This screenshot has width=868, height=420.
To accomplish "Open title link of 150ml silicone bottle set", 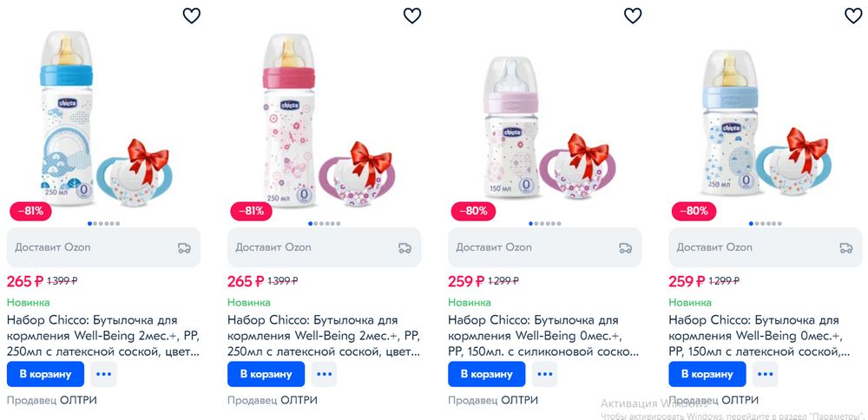I will [542, 336].
